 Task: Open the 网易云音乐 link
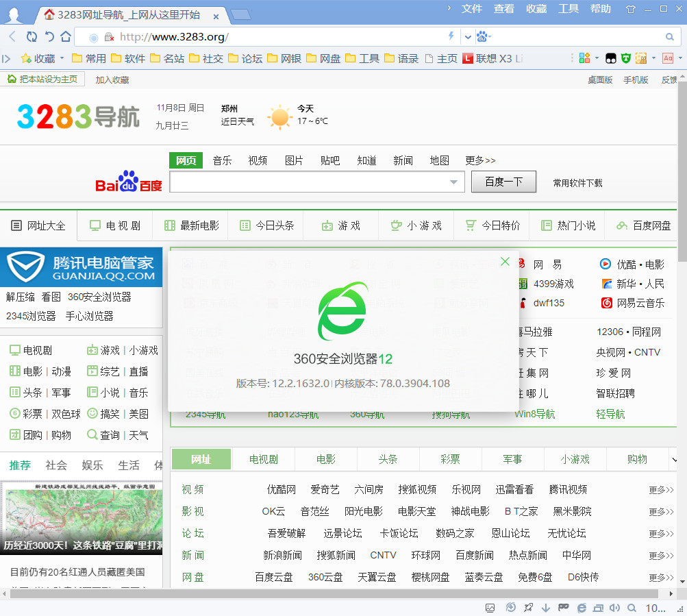(x=633, y=303)
